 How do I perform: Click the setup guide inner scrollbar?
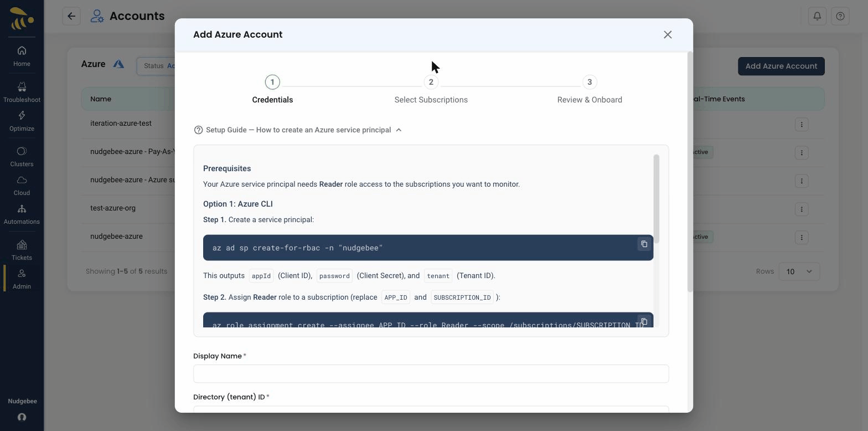coord(657,198)
